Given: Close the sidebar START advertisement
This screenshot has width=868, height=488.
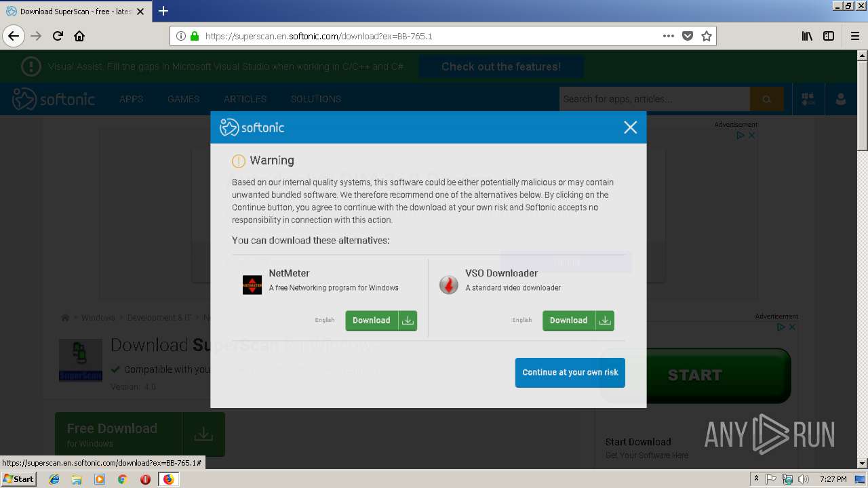Looking at the screenshot, I should (x=792, y=327).
